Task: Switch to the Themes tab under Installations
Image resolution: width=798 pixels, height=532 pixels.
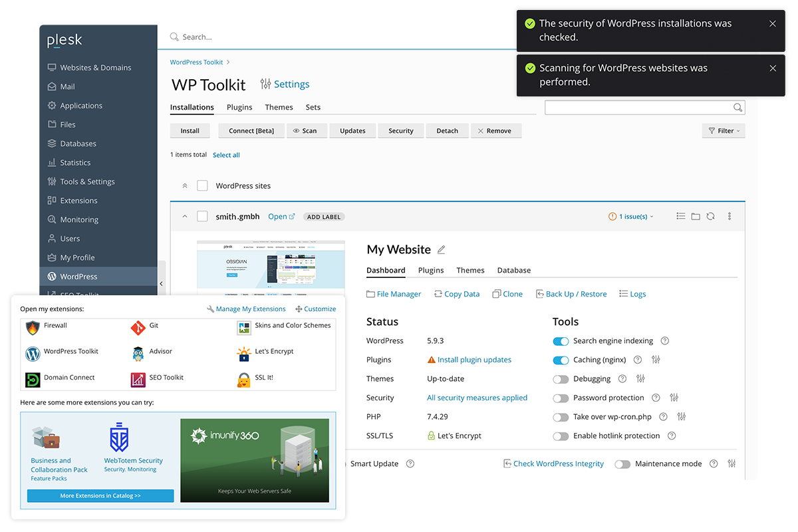Action: click(x=279, y=107)
